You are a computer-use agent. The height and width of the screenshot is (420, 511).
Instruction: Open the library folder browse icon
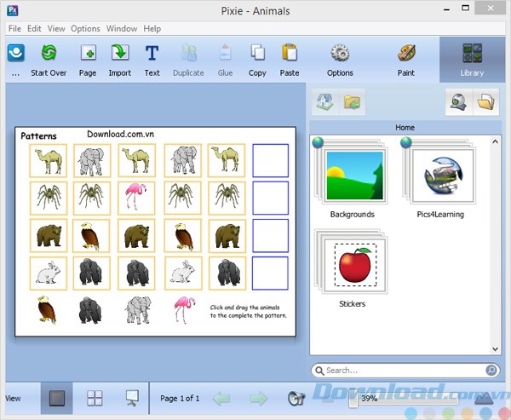[485, 103]
